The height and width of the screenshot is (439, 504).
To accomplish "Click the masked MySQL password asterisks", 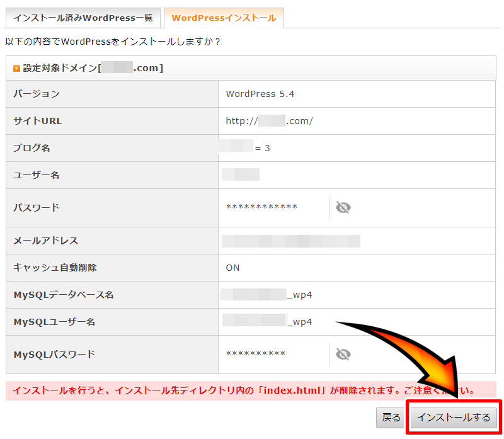I will 256,354.
